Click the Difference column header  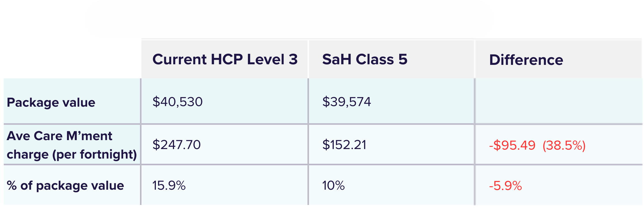[558, 59]
